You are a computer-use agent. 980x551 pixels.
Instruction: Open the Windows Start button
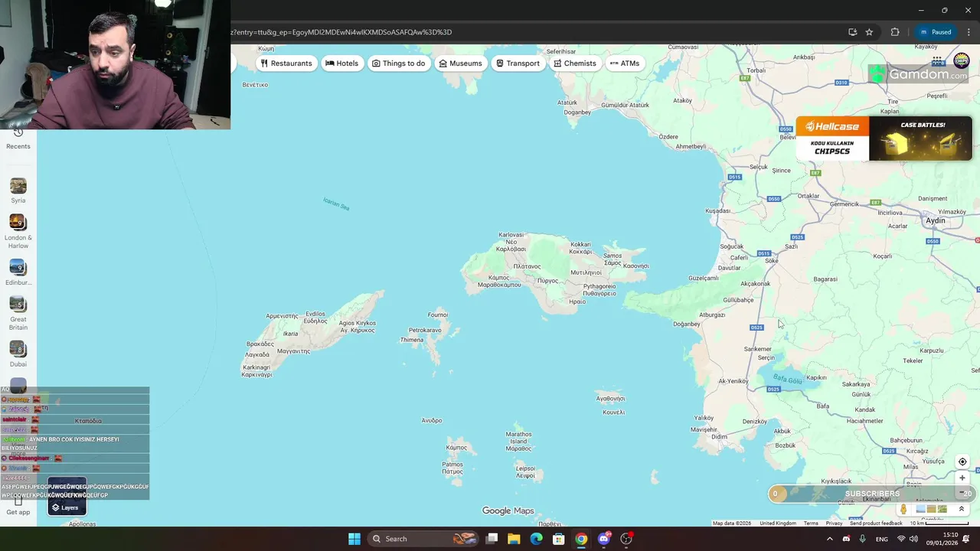click(x=354, y=539)
